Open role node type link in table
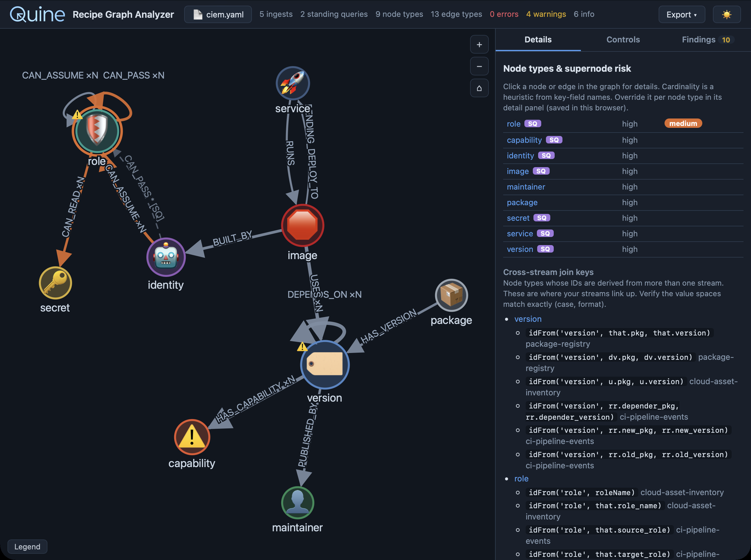Screen dimensions: 751x560 (x=513, y=124)
